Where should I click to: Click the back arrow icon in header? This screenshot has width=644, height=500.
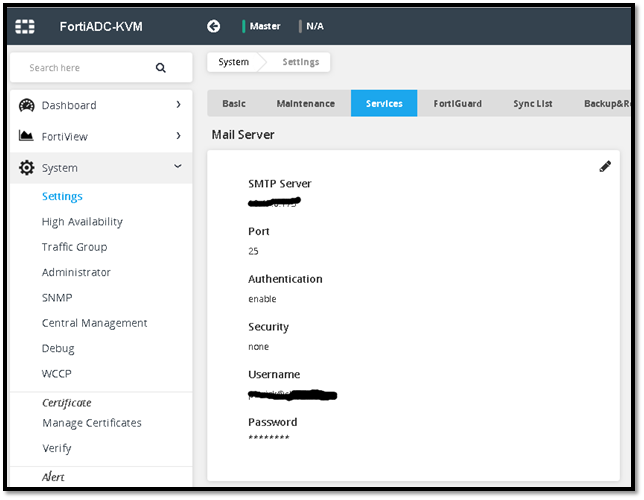[213, 26]
